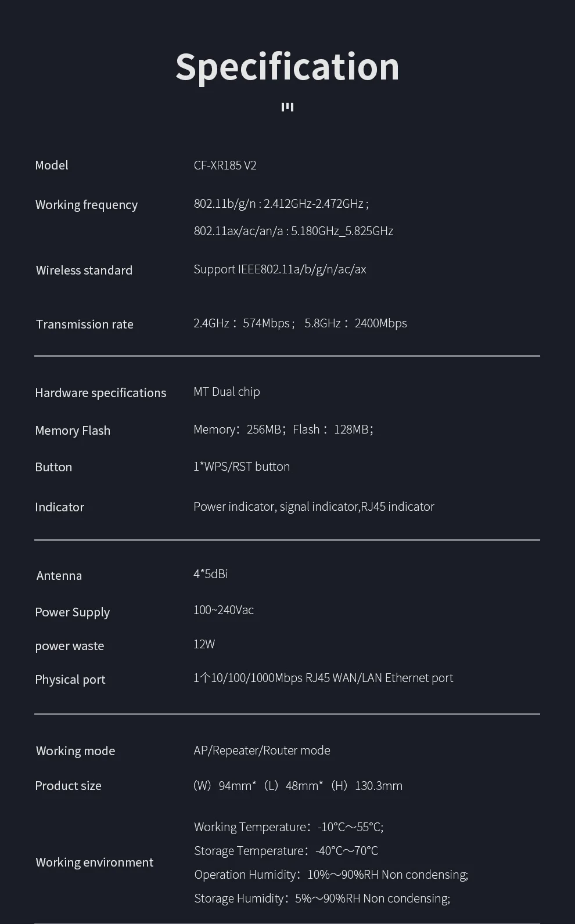Click the small bars icon under title

pos(287,107)
